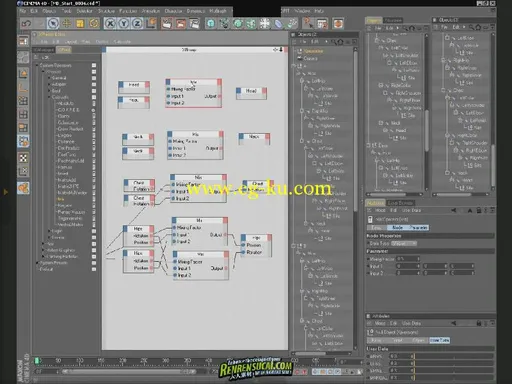
Task: Click the orange sphere icon in top toolbar
Action: click(338, 23)
